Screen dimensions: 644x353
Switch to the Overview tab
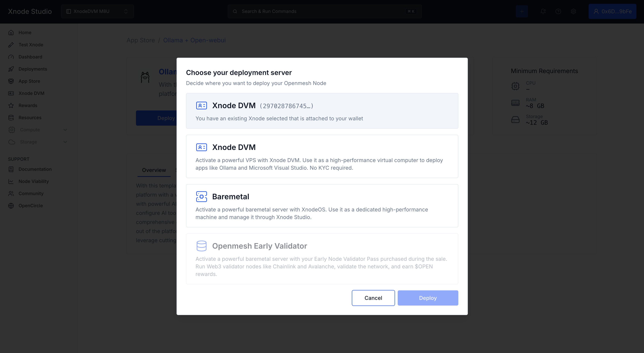(154, 170)
